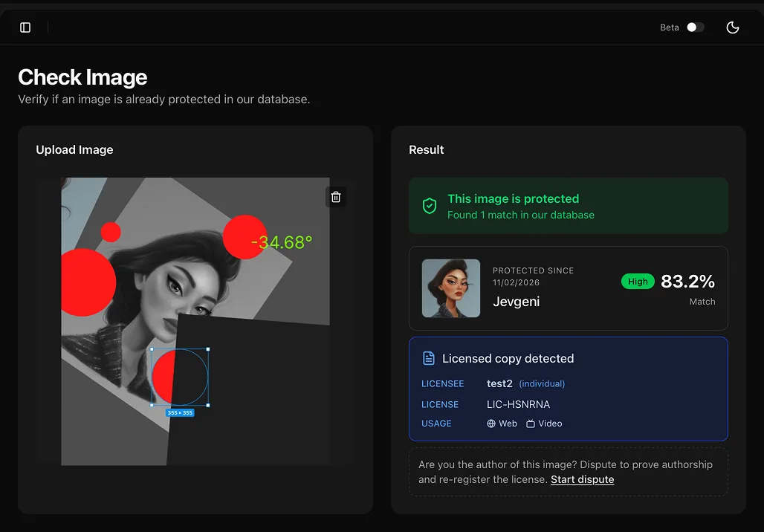Click the USAGE field label
Screen dimensions: 764x532
coord(436,424)
